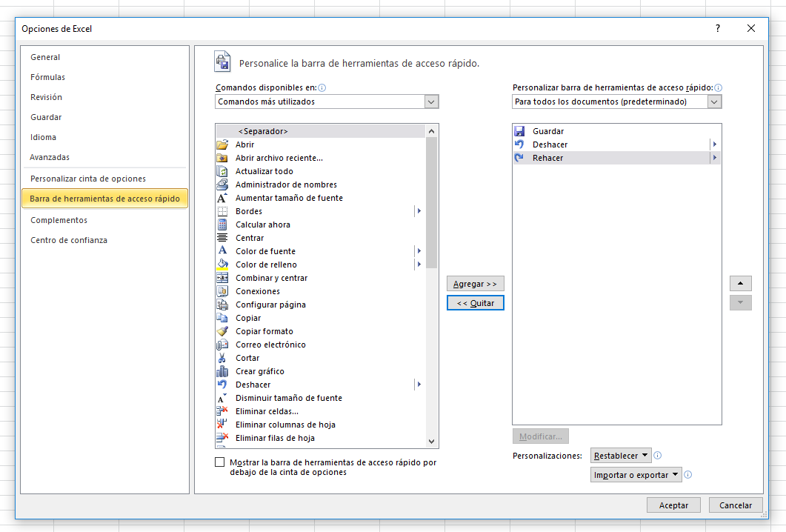
Task: Select the Color de relleno bucket icon
Action: tap(222, 265)
